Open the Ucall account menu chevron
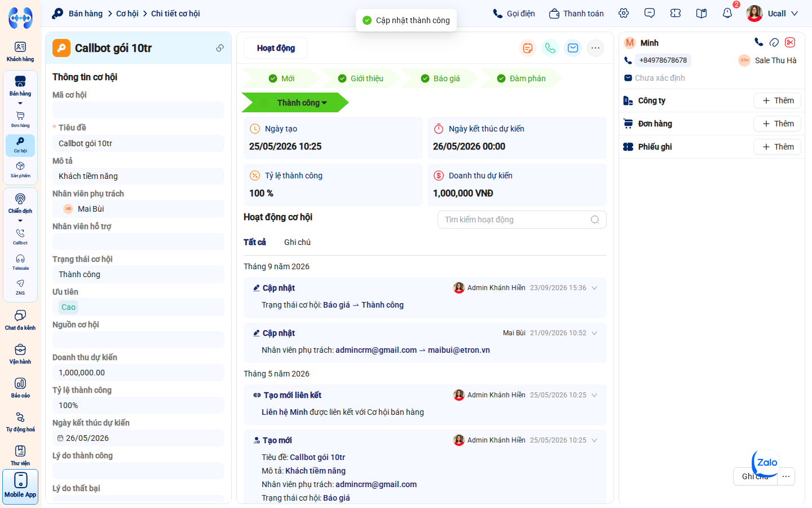The width and height of the screenshot is (812, 508). pos(795,14)
